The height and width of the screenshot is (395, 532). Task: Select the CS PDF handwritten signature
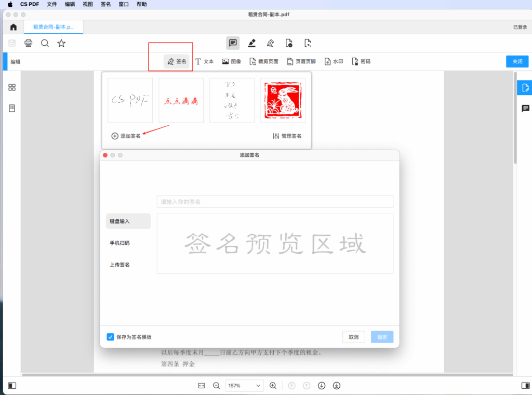pos(130,100)
